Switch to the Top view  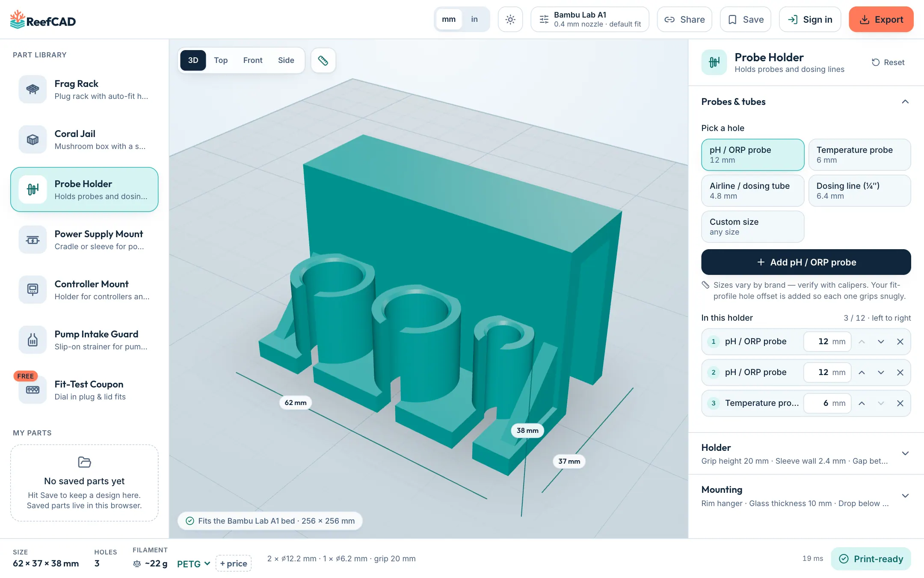221,60
